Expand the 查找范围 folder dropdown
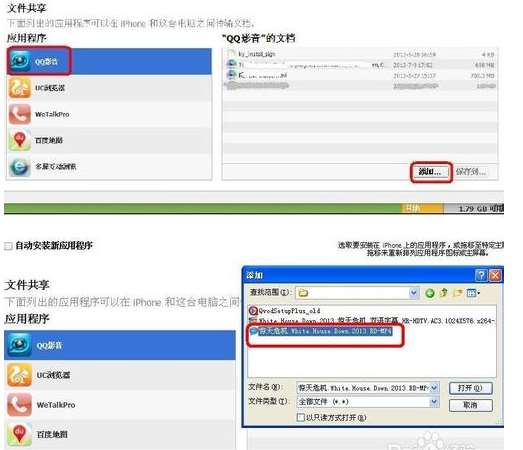 (x=414, y=293)
